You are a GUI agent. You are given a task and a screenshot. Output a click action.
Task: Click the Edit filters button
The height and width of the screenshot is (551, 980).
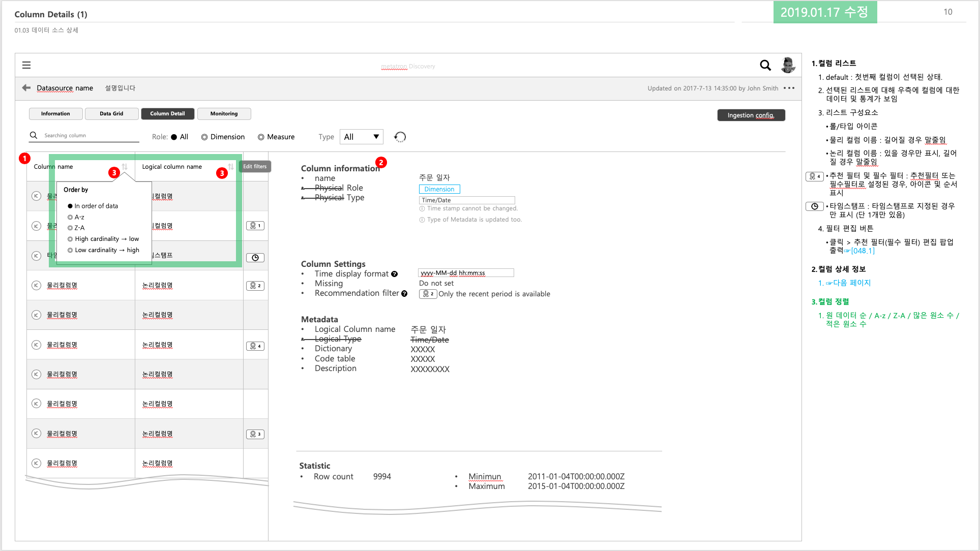click(255, 167)
